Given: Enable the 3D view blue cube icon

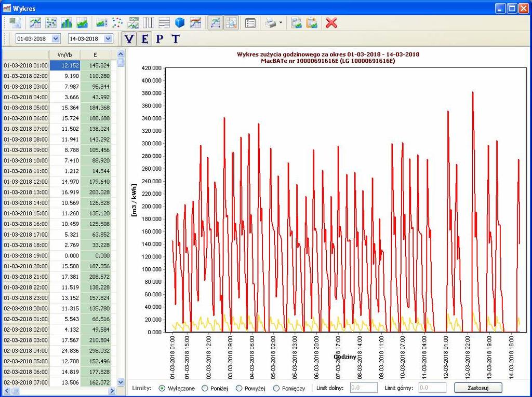Looking at the screenshot, I should 180,23.
